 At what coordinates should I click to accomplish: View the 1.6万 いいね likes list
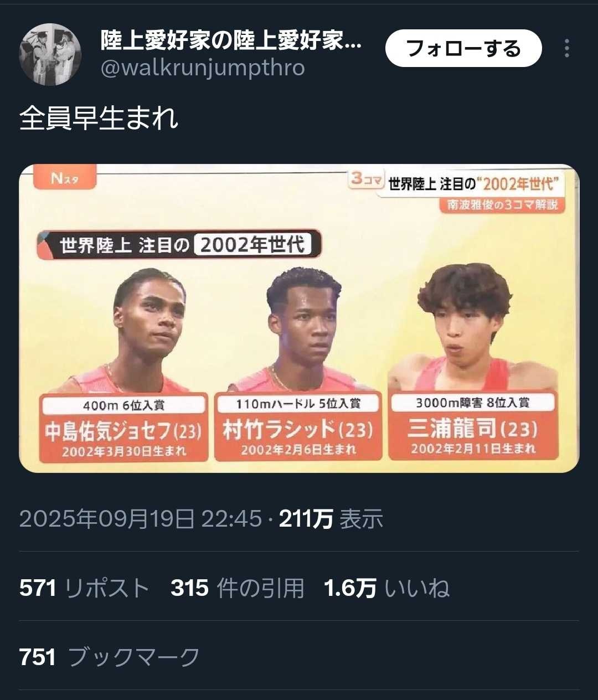(386, 588)
